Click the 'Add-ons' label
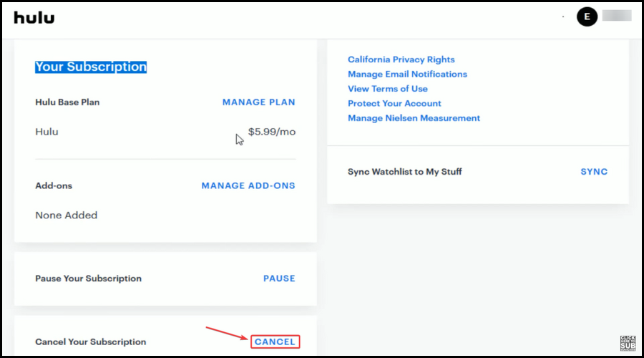 coord(54,185)
